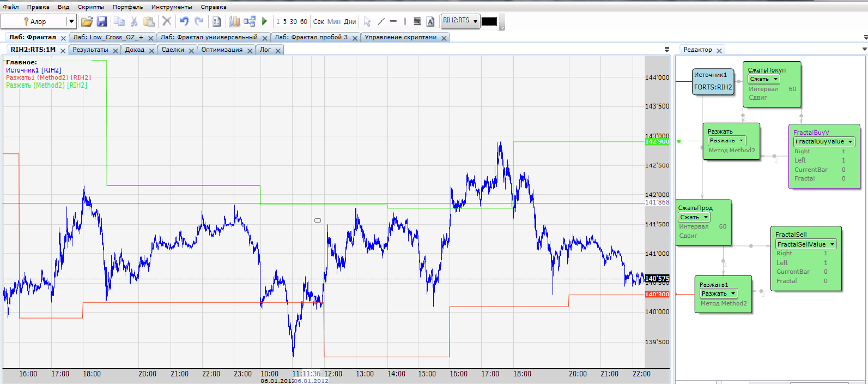Click the green Разжать (Method2) [RIH2] legend

point(46,85)
